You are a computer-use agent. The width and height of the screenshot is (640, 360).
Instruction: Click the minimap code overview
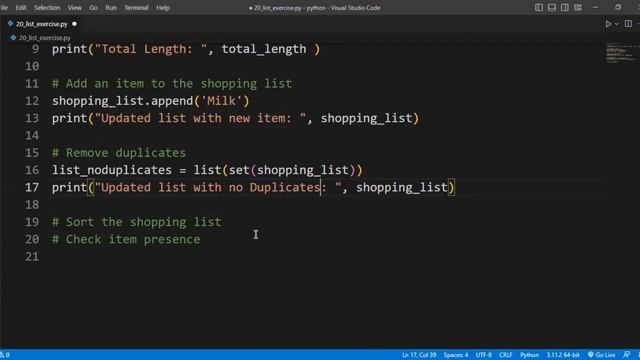click(620, 52)
